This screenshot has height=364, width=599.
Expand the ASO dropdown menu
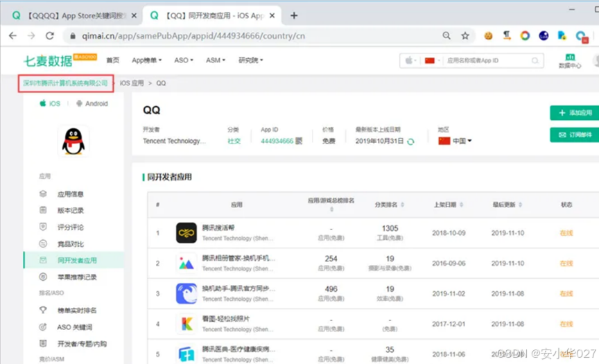point(183,60)
